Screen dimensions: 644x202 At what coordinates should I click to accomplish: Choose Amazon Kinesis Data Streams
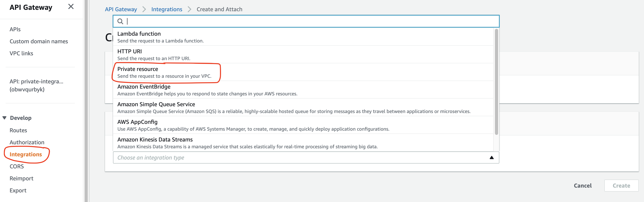(x=303, y=143)
